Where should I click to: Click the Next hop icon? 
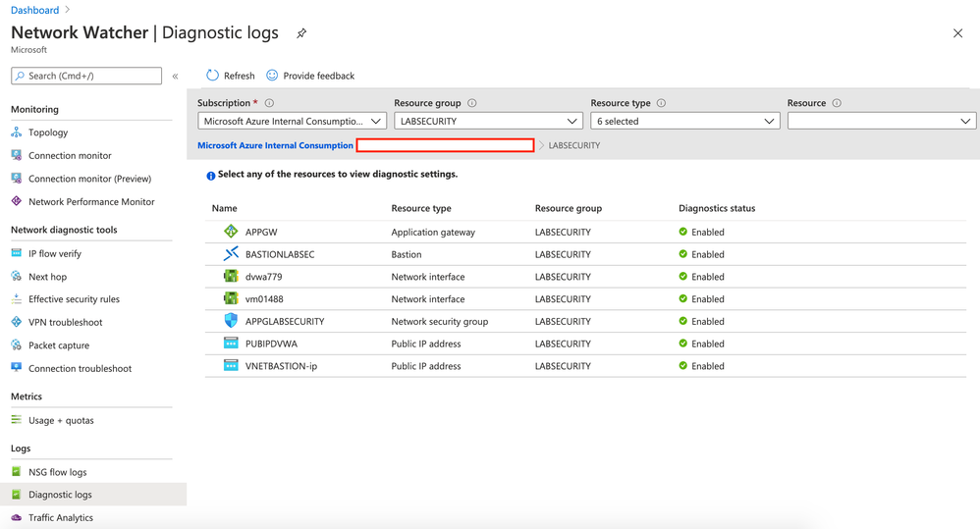(x=17, y=276)
